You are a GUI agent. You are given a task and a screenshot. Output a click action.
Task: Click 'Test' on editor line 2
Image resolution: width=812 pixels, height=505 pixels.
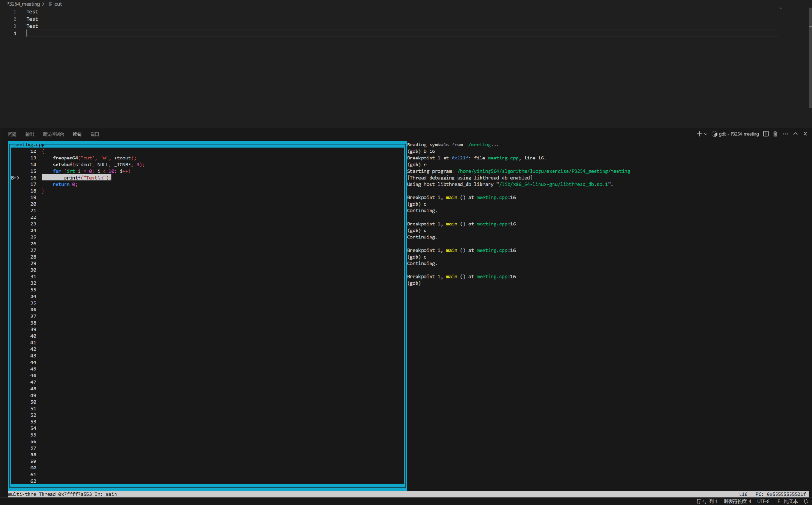[32, 19]
